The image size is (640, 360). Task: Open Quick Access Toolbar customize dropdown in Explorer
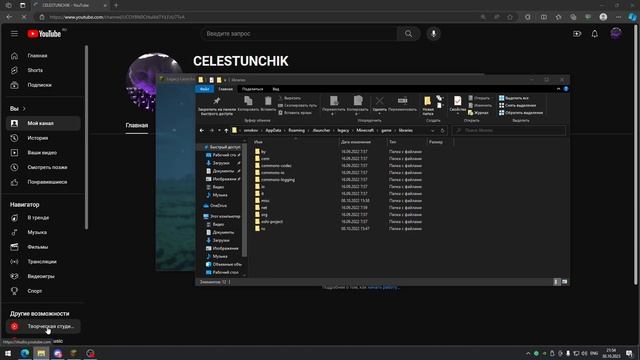[225, 80]
